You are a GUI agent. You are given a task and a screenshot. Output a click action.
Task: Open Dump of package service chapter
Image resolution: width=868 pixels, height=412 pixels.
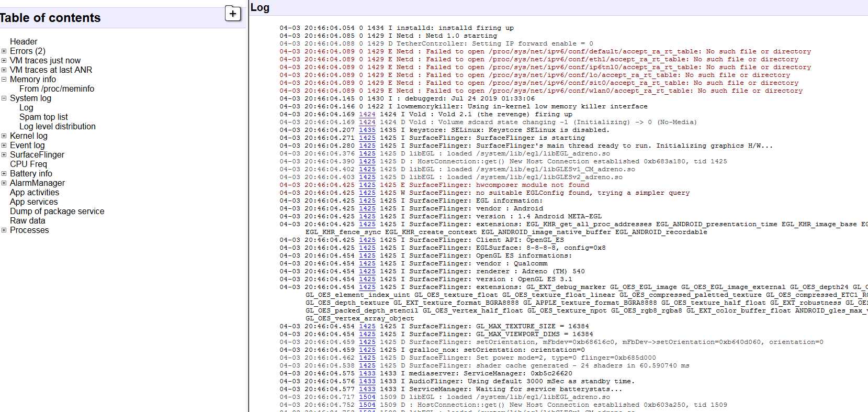tap(57, 211)
